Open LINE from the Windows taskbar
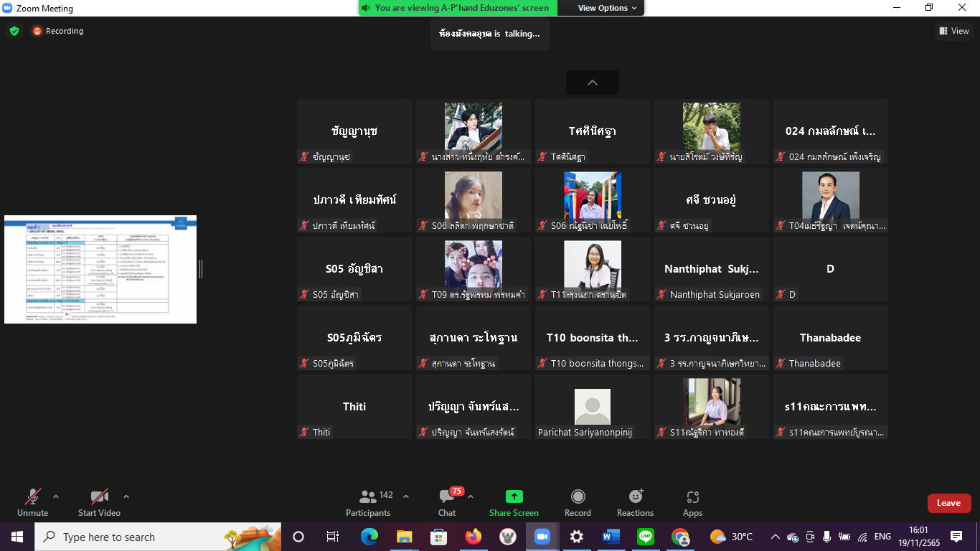Image resolution: width=980 pixels, height=551 pixels. point(646,537)
